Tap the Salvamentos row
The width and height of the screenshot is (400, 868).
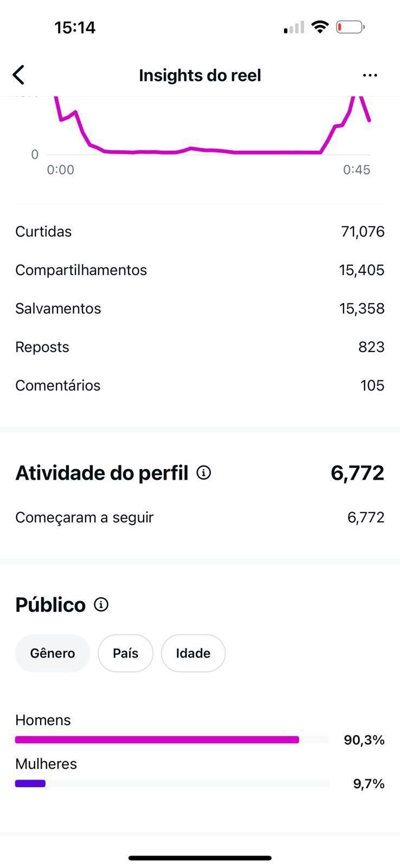[x=199, y=309]
